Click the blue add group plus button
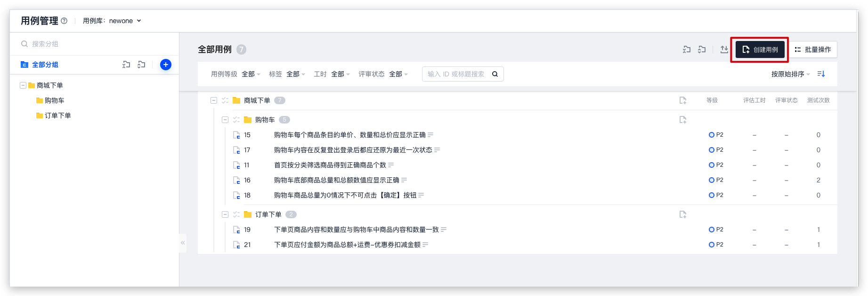Image resolution: width=868 pixels, height=296 pixels. point(166,65)
